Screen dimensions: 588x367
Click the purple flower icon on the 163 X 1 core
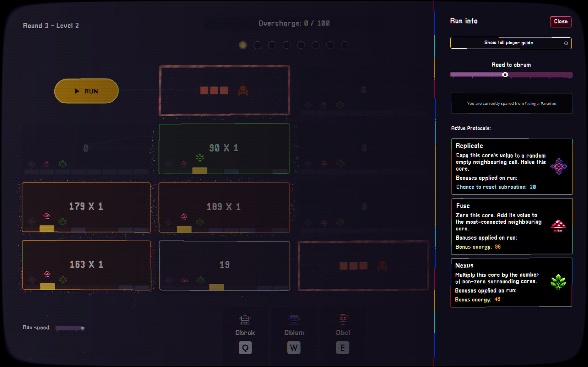tap(32, 280)
